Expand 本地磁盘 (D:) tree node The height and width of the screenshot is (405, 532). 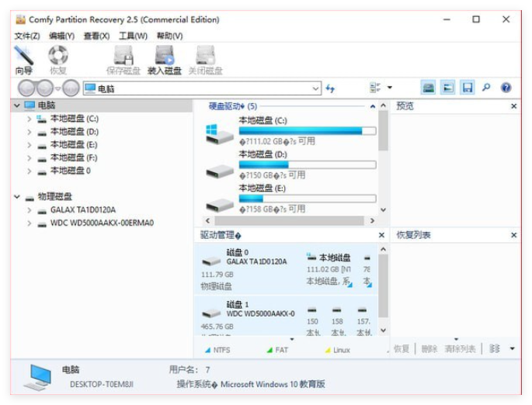pyautogui.click(x=30, y=132)
